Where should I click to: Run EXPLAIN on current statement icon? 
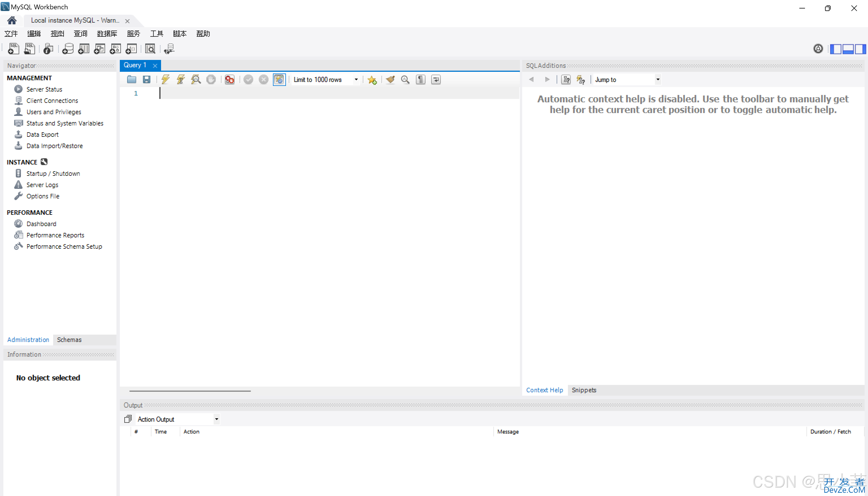click(x=196, y=79)
